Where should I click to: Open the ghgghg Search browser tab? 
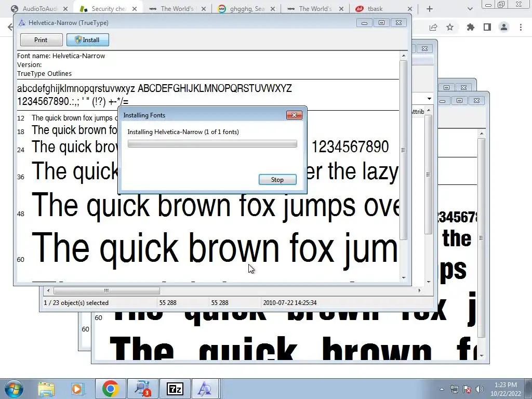247,9
